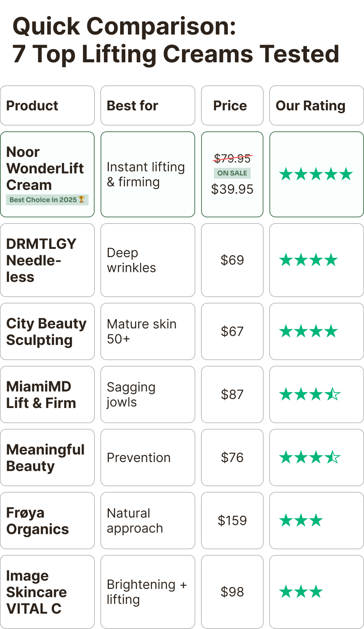Open Noor WonderLift Cream product name

point(45,169)
